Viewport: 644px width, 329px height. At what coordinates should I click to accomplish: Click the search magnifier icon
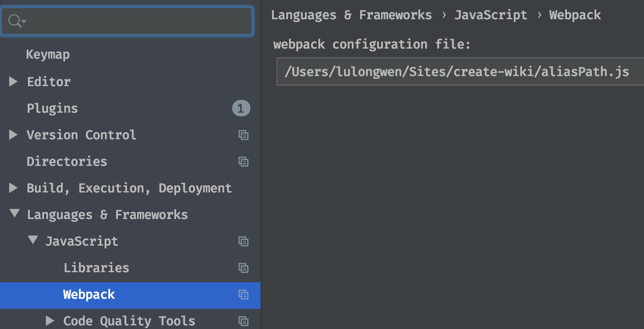[16, 21]
